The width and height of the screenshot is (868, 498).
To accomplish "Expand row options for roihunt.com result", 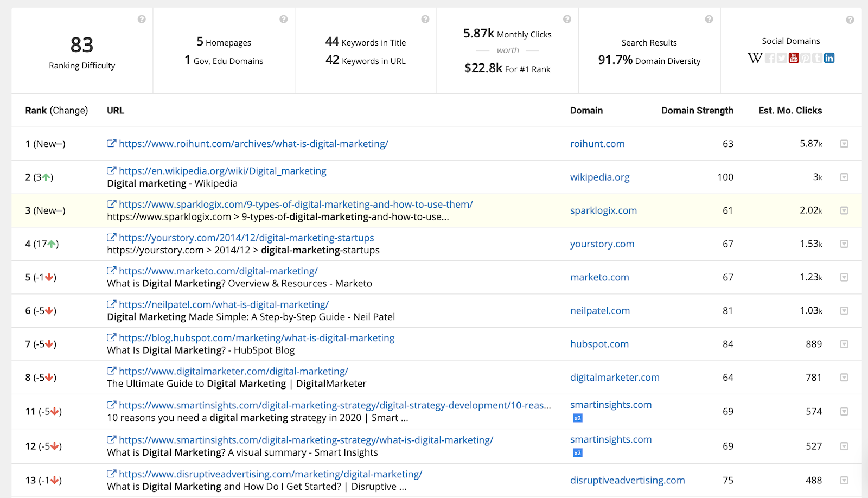I will click(x=844, y=144).
